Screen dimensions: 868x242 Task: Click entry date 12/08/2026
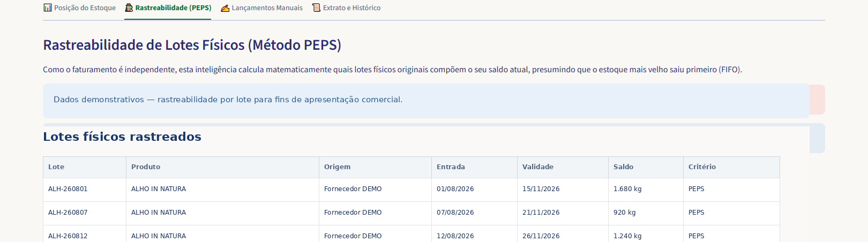coord(455,236)
